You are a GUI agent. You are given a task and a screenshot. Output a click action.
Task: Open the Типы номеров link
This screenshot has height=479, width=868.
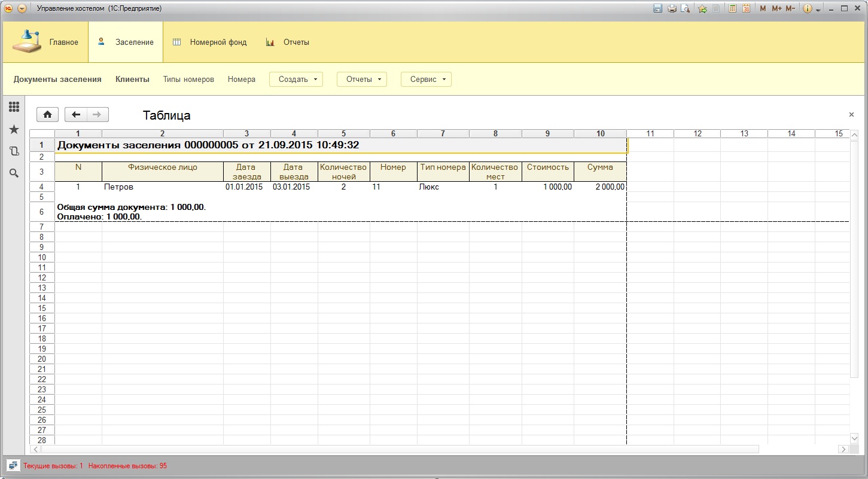click(x=188, y=79)
